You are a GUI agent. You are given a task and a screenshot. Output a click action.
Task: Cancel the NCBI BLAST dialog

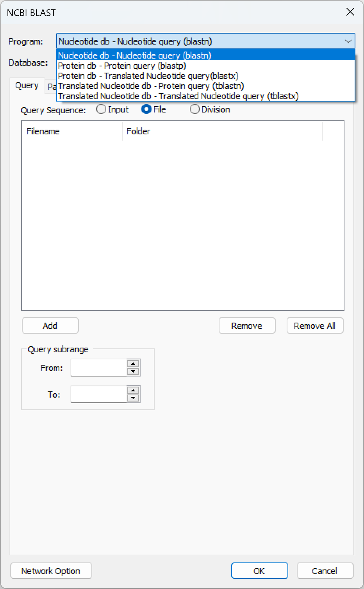click(x=325, y=571)
